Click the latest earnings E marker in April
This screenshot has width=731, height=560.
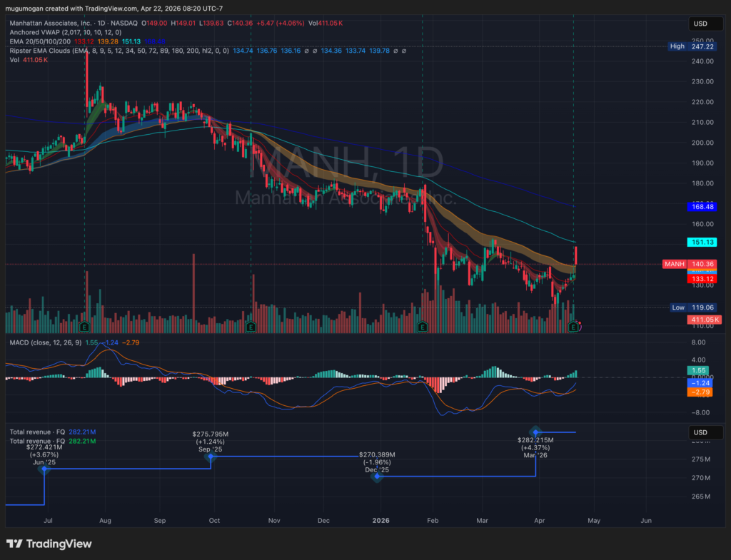pos(573,326)
